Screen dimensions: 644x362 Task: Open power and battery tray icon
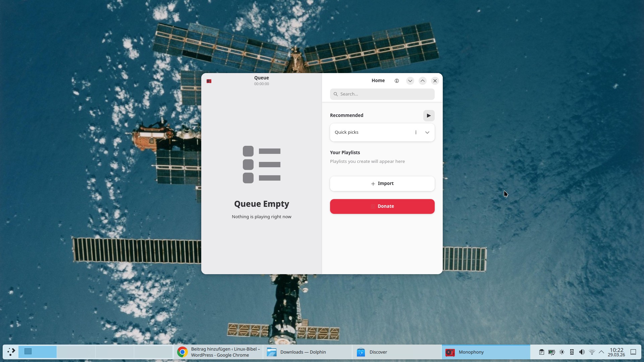[551, 352]
